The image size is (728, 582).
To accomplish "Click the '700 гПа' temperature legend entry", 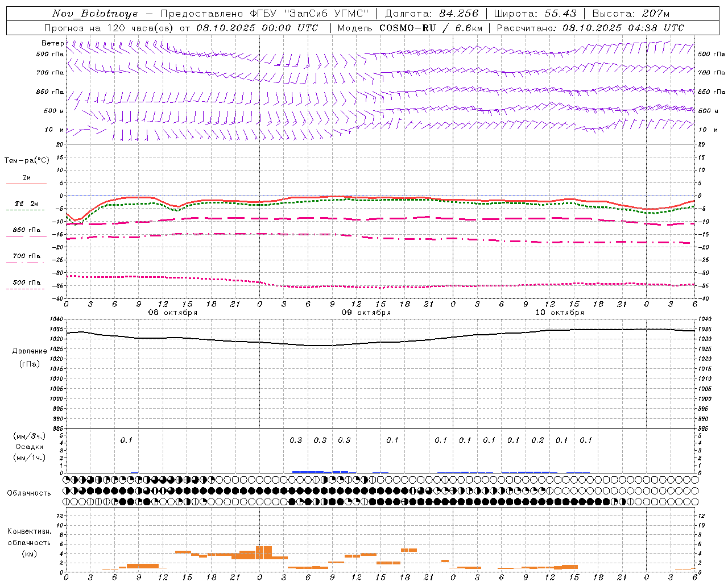I will pyautogui.click(x=27, y=256).
